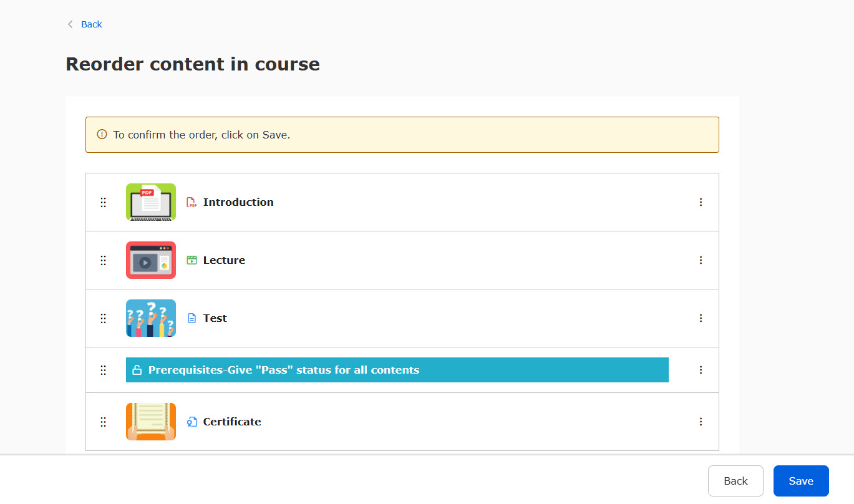Select the Prerequisites teal bar
This screenshot has height=504, width=854.
(397, 370)
